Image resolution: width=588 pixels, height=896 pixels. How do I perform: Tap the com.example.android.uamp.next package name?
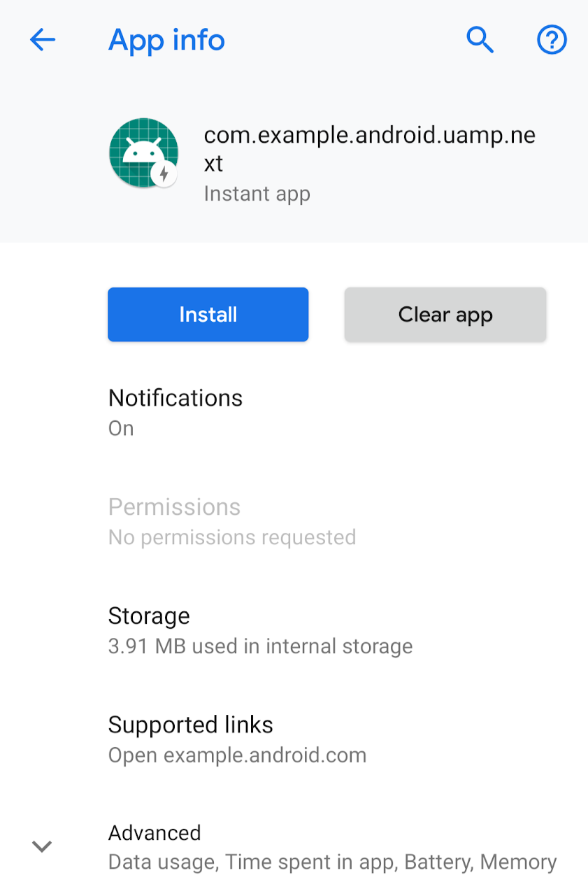(370, 149)
